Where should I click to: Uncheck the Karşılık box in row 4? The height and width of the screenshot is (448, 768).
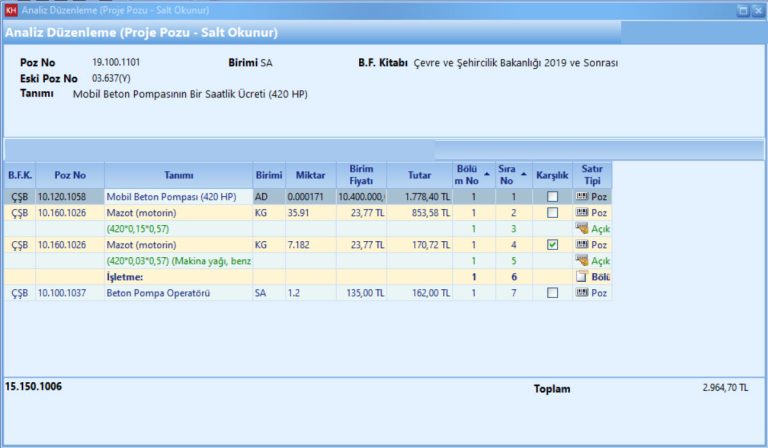552,245
